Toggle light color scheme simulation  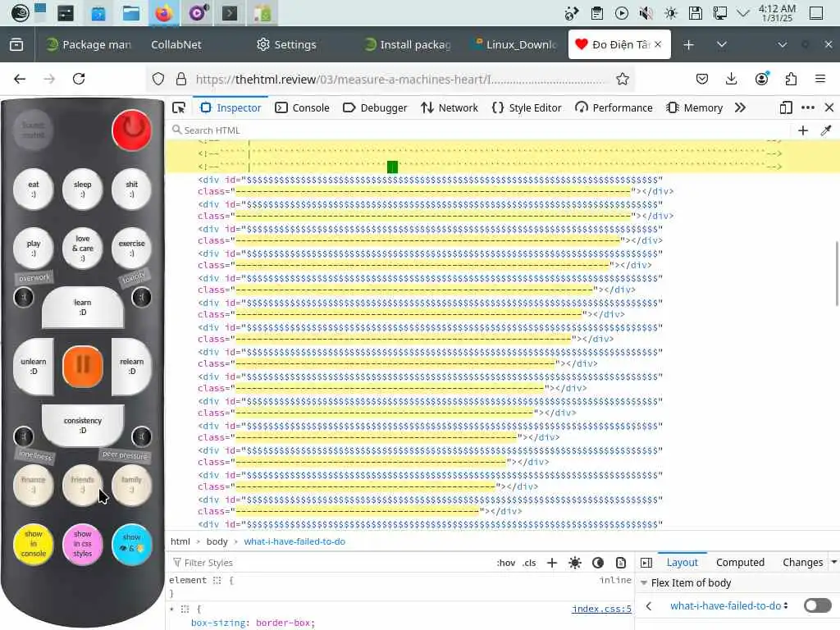tap(575, 563)
